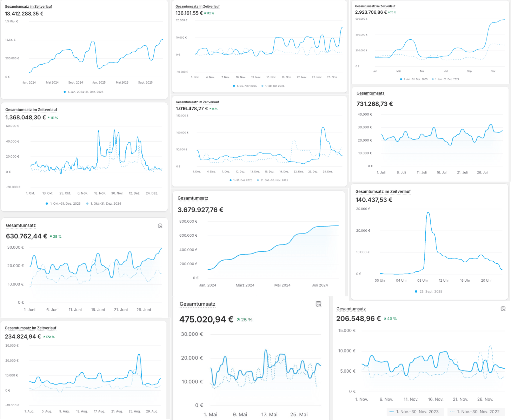Screen dimensions: 511x420
Task: Open the Gesamtumsatz title above 731.268,73 €
Action: click(370, 93)
